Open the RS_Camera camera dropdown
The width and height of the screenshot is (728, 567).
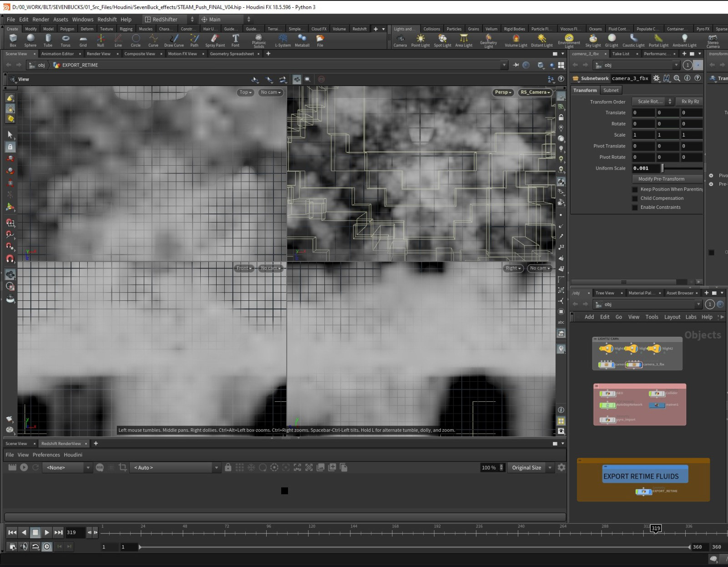(x=535, y=92)
